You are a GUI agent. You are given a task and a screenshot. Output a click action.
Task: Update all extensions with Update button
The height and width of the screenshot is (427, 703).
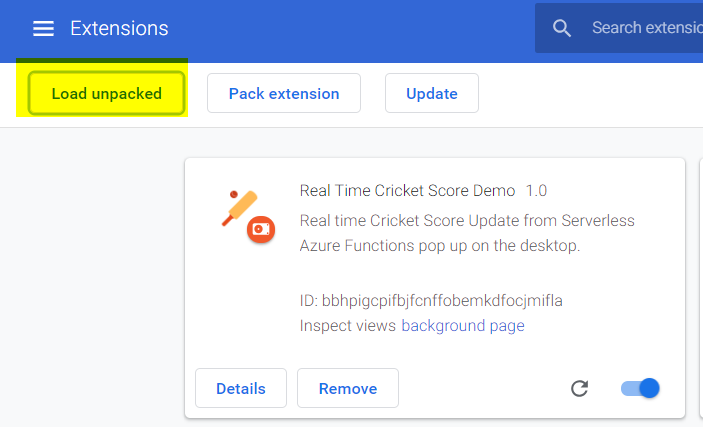[x=432, y=94]
